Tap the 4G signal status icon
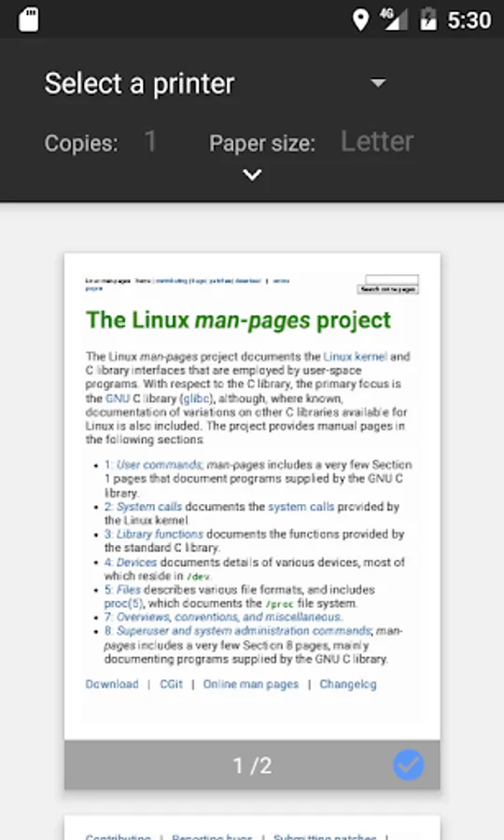Viewport: 504px width, 840px height. (x=394, y=20)
